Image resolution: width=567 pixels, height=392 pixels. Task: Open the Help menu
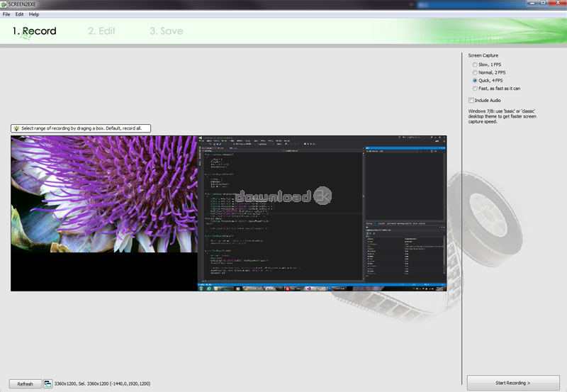(x=34, y=14)
